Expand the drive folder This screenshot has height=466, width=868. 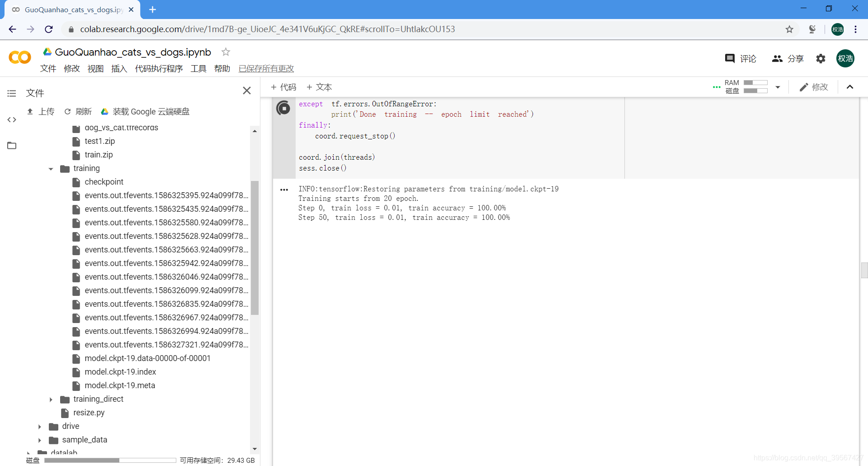(39, 427)
